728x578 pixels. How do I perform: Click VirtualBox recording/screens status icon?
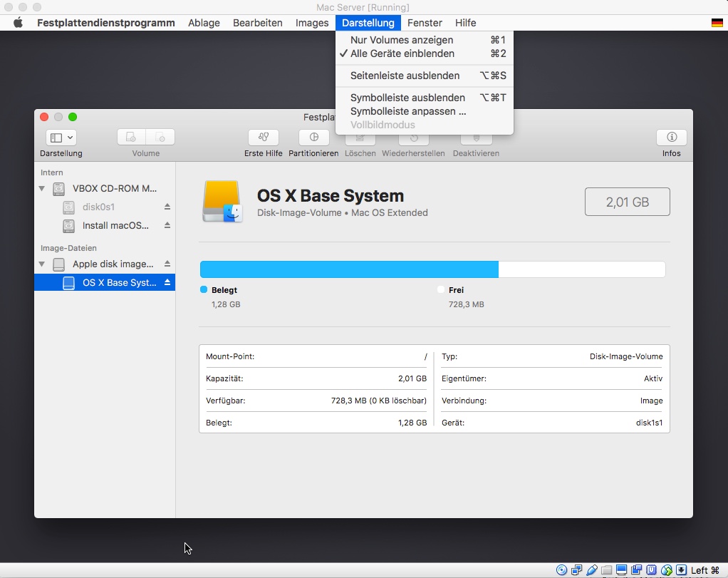(637, 570)
